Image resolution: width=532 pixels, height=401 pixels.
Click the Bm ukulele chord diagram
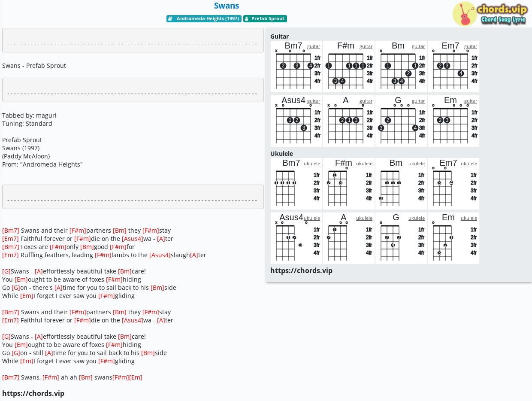(401, 184)
